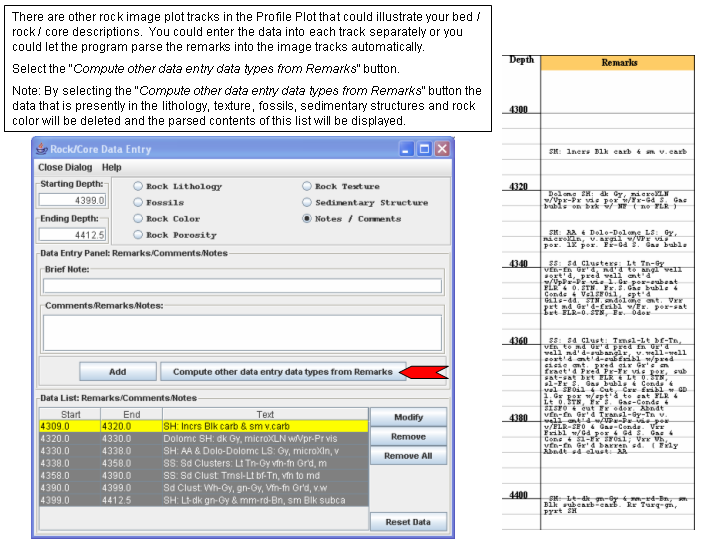Viewport: 703px width, 541px height.
Task: Click depth label 4400 in profile plot
Action: click(x=518, y=495)
